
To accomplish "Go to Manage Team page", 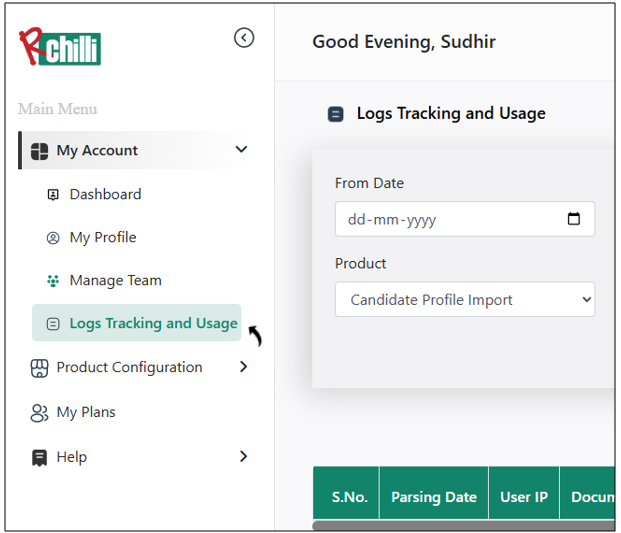I will pos(115,281).
